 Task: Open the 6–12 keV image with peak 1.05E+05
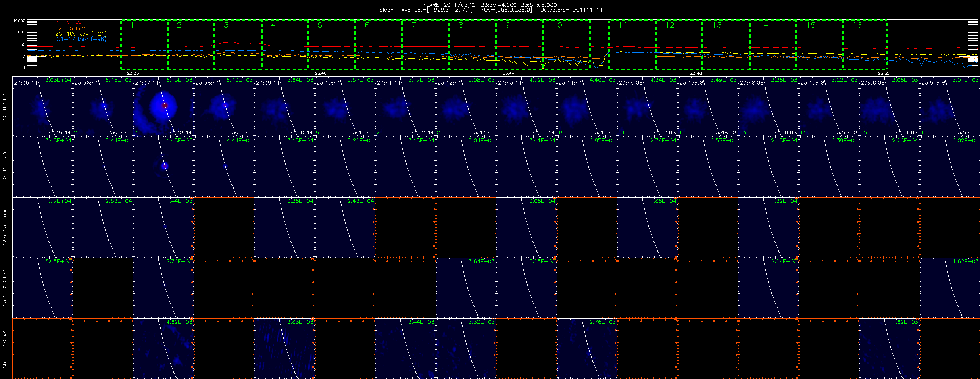pos(164,167)
